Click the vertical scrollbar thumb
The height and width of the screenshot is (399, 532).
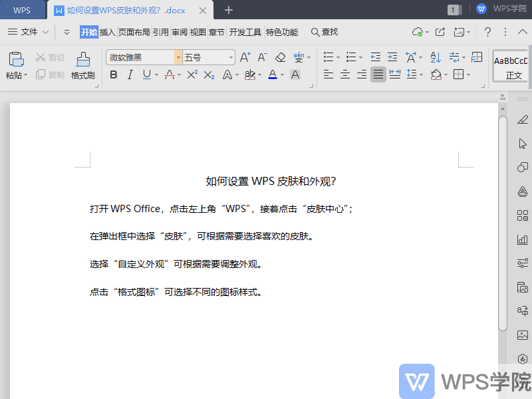pos(503,223)
